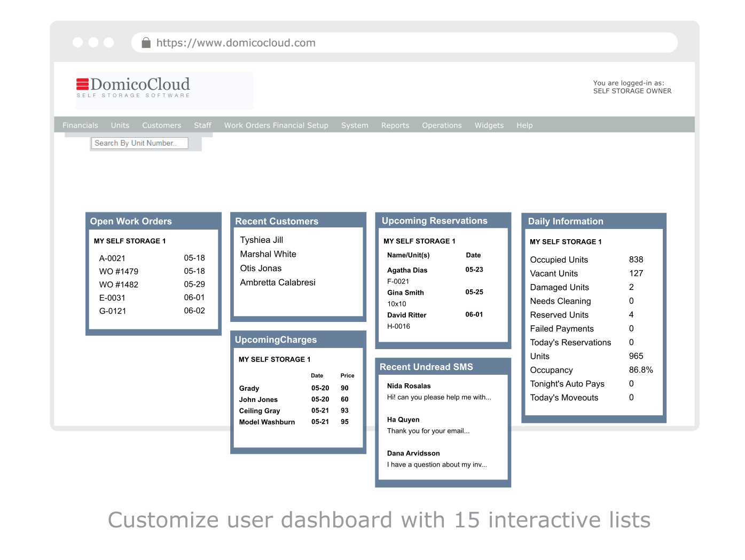Viewport: 745px width, 560px height.
Task: Read the unread SMS from Nida Rosalas
Action: [409, 385]
